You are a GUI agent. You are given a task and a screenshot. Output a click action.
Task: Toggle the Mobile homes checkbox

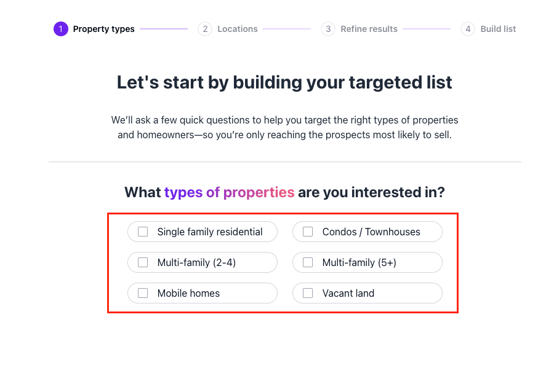pos(143,293)
